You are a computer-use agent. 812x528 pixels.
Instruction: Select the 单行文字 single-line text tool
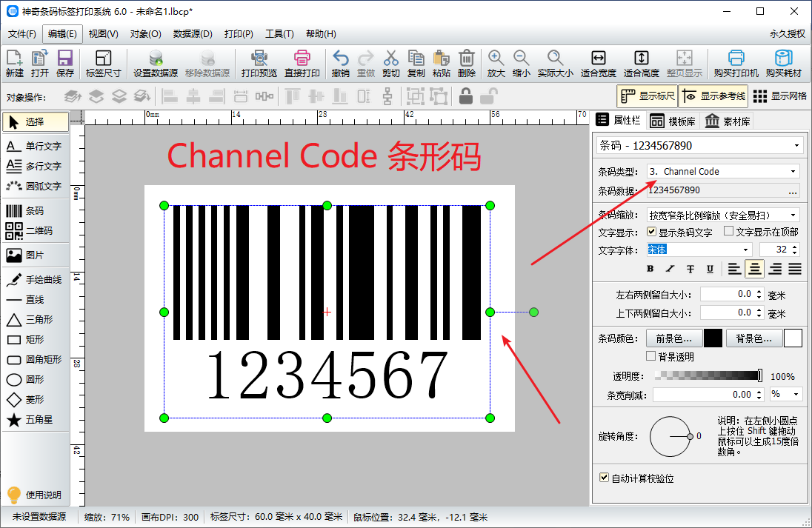tap(36, 147)
